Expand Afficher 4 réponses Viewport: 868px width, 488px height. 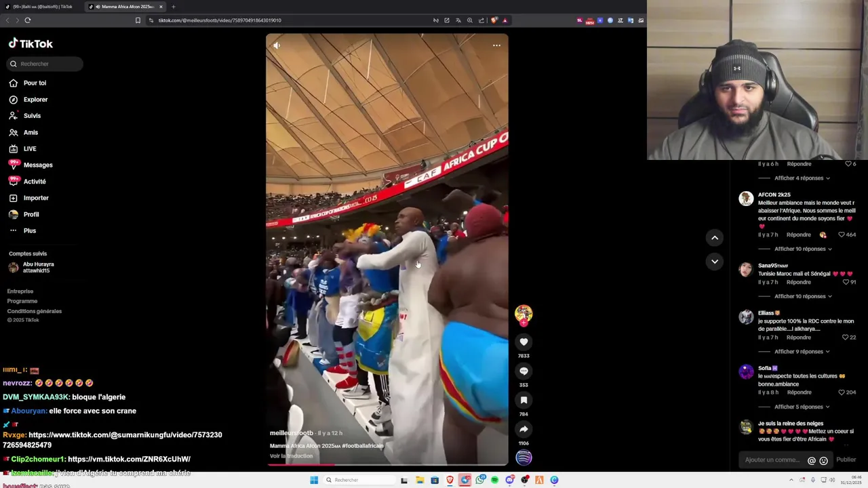point(802,178)
